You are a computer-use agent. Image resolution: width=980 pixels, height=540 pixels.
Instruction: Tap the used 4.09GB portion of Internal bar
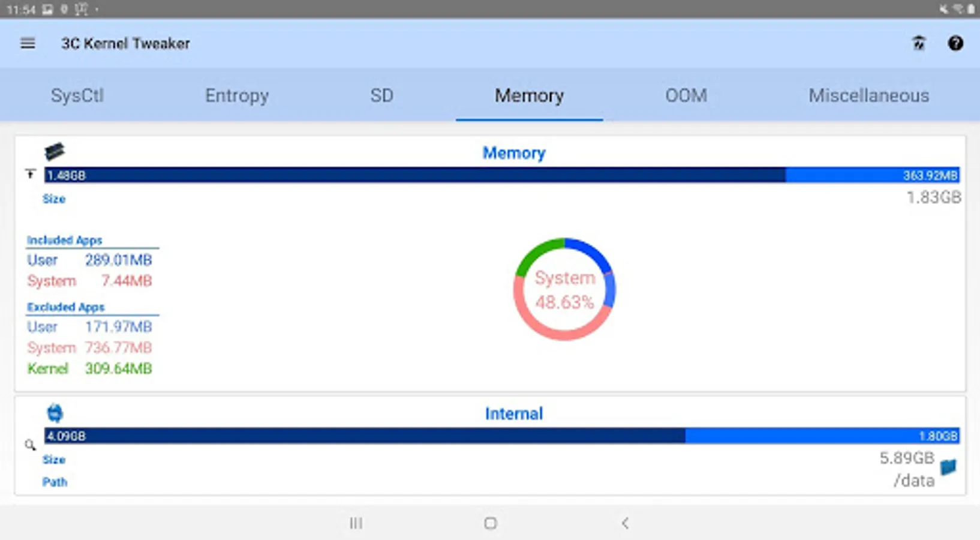click(365, 436)
